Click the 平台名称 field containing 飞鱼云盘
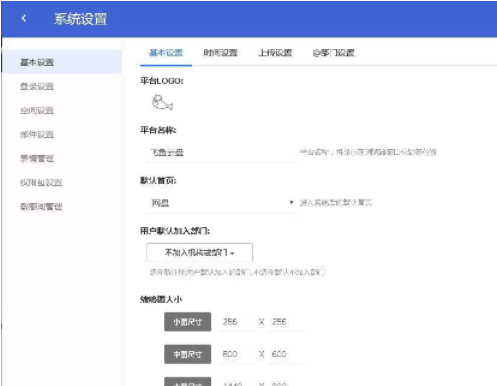This screenshot has height=386, width=497. click(221, 153)
